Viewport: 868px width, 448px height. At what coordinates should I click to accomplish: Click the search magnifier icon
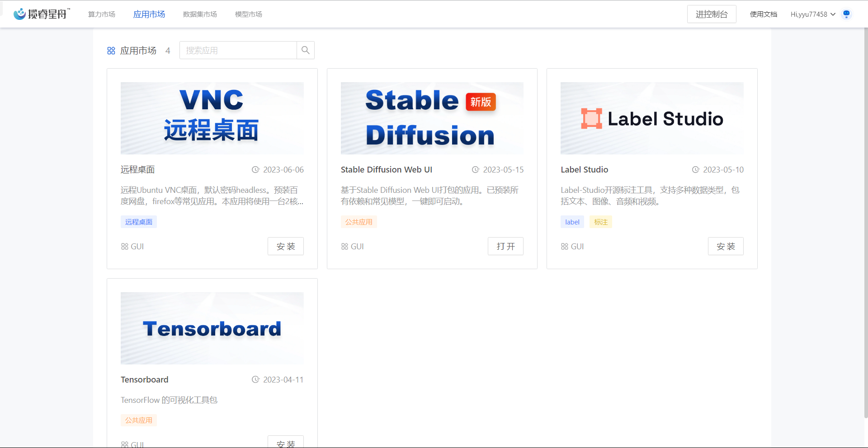pos(306,50)
